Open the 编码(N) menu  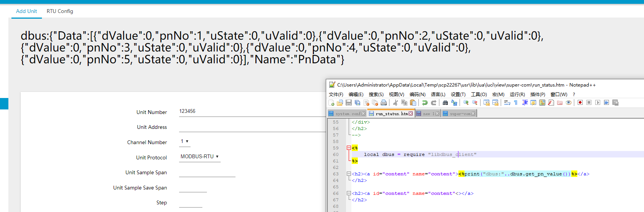pyautogui.click(x=417, y=94)
